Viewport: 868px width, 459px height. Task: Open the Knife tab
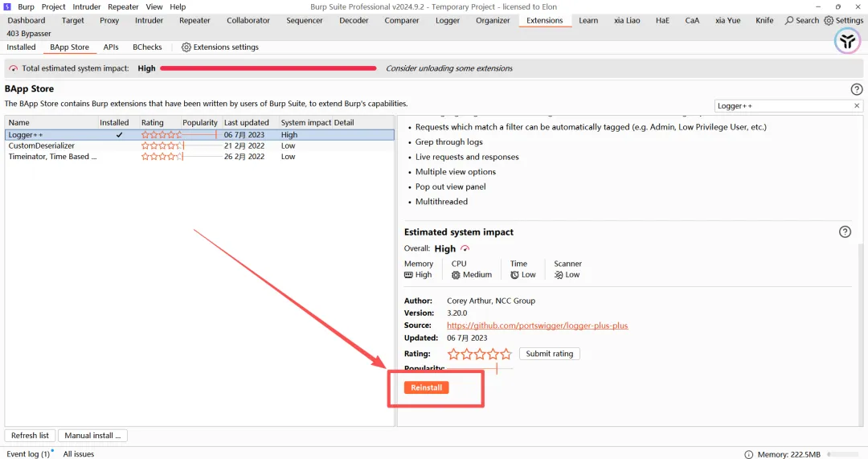[x=764, y=20]
